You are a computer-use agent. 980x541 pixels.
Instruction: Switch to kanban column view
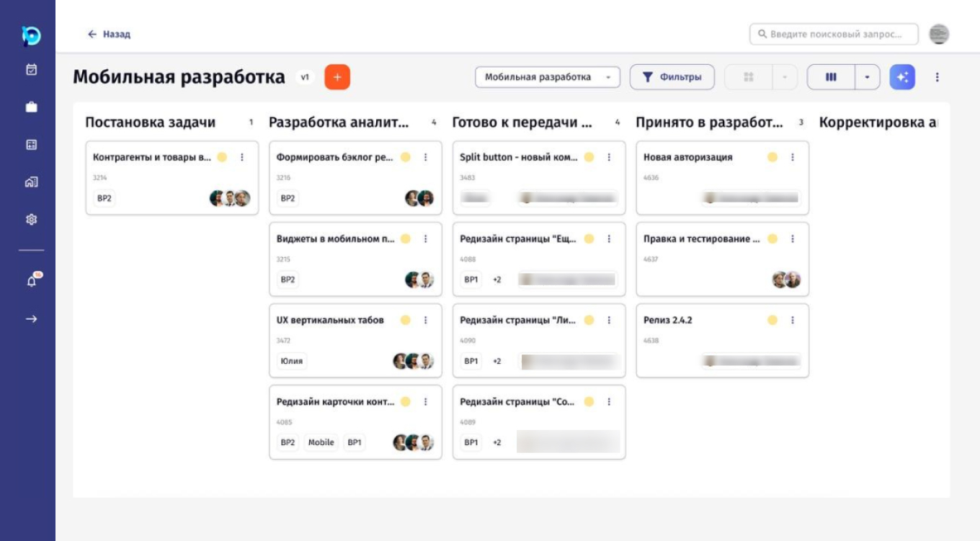click(832, 76)
